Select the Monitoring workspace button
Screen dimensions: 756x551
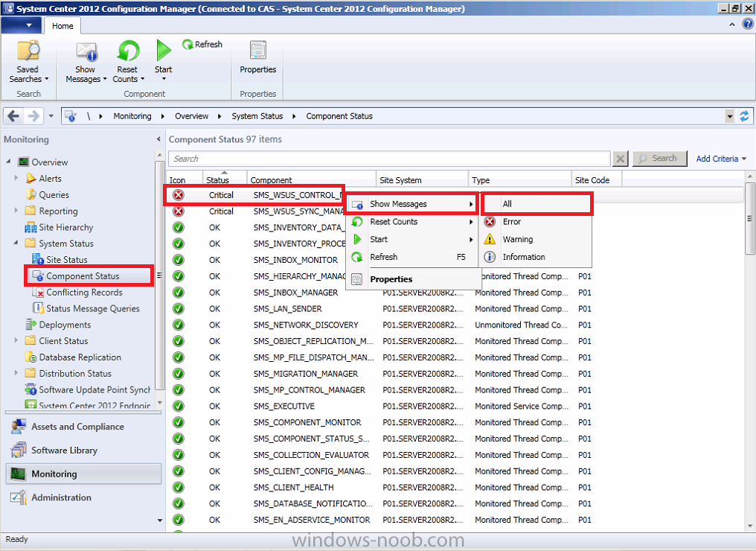pos(83,474)
